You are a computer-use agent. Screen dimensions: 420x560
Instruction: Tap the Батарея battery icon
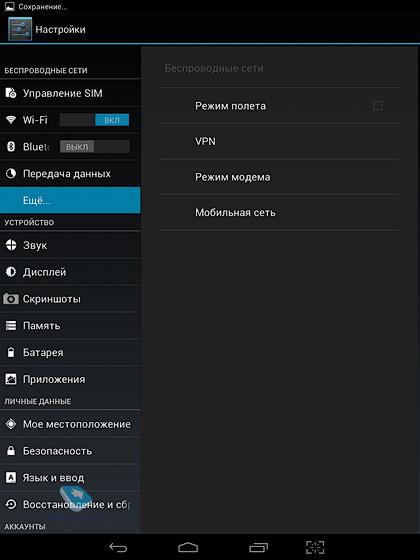[x=11, y=352]
